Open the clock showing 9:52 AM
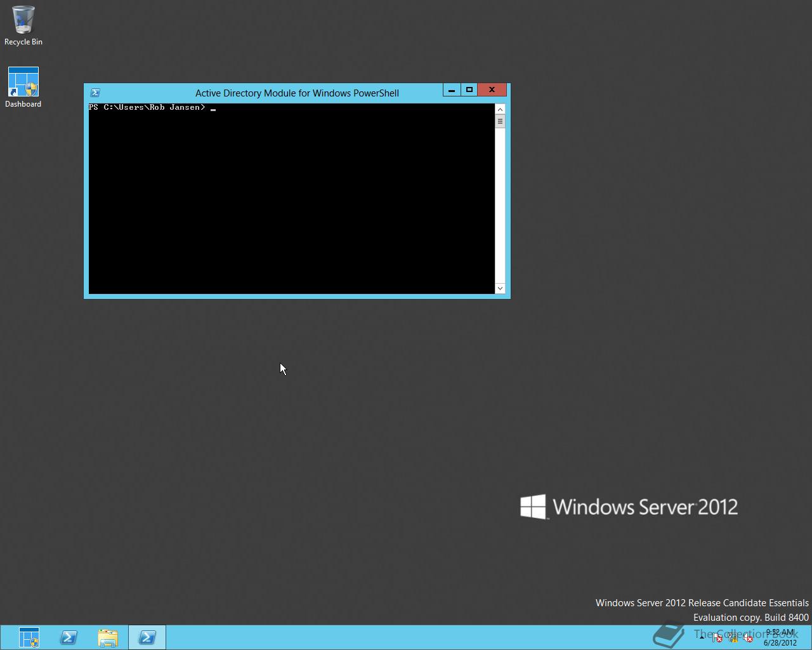 [x=780, y=637]
